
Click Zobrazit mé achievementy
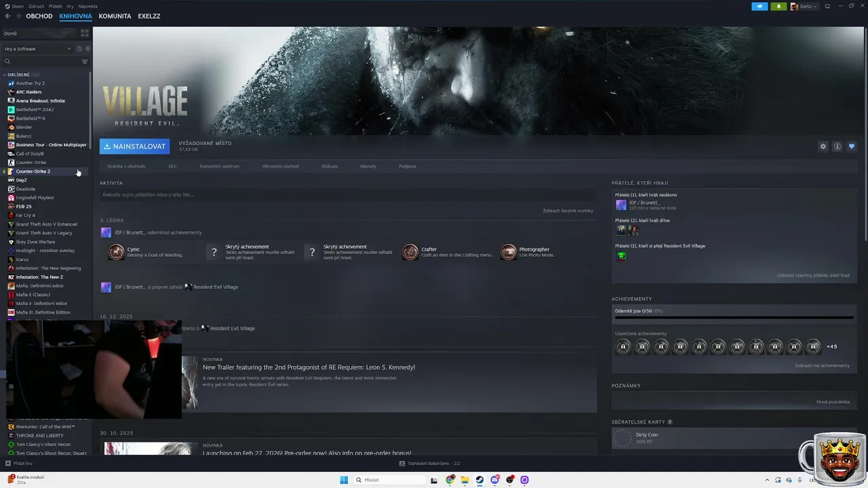pyautogui.click(x=822, y=365)
